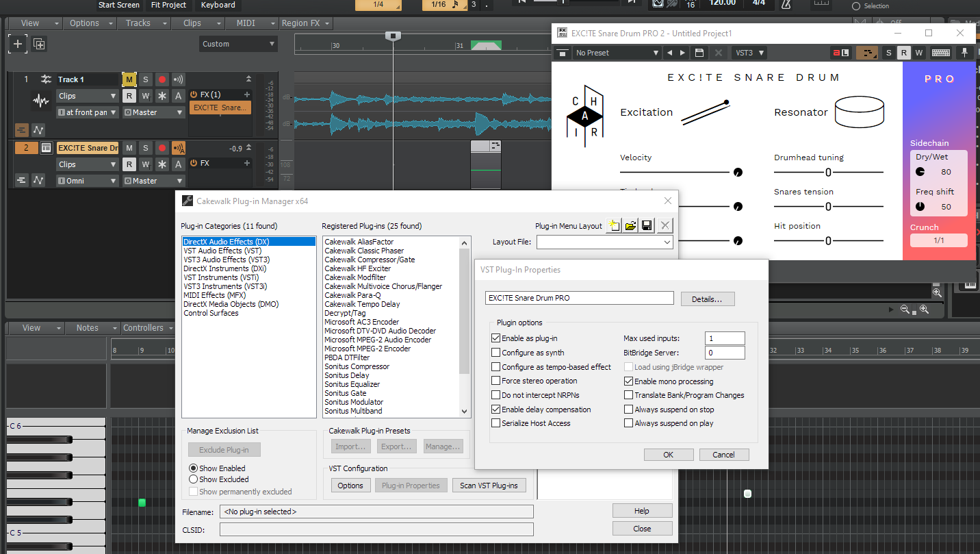
Task: Enable automation read R on Track 1
Action: pyautogui.click(x=129, y=96)
